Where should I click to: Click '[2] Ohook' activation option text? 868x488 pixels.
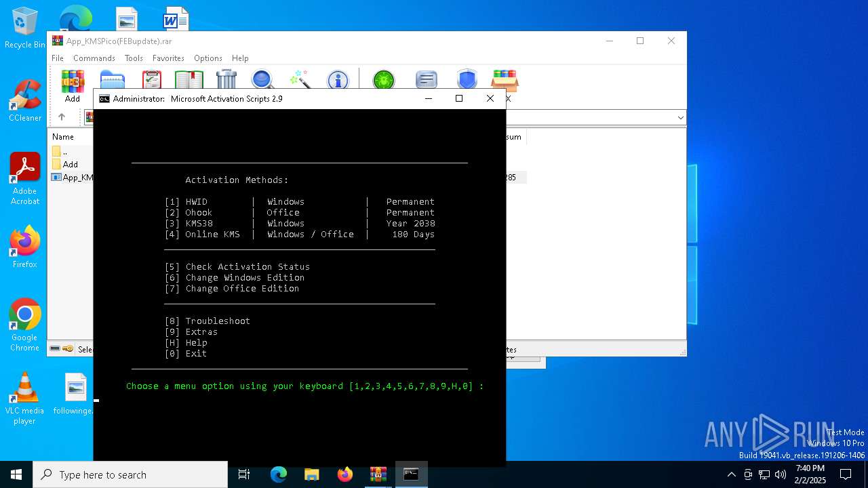coord(189,213)
